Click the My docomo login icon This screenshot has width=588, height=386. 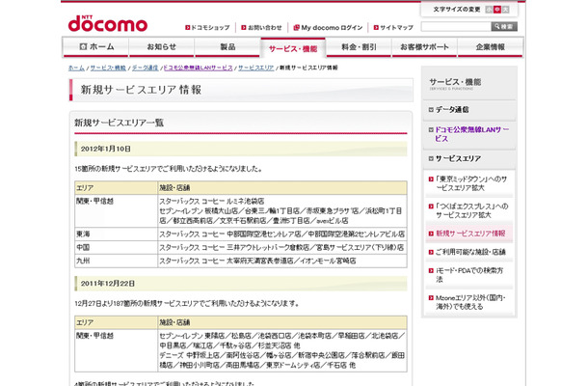(x=296, y=27)
